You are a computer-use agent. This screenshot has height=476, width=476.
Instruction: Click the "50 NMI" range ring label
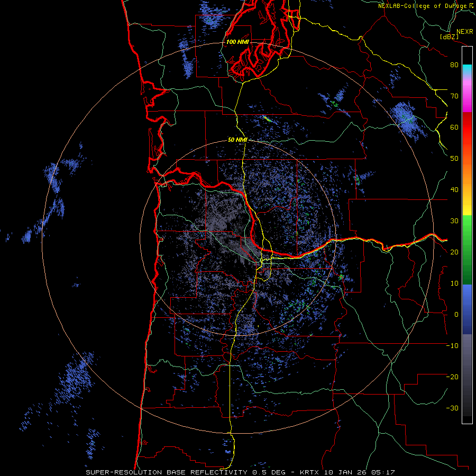click(x=237, y=140)
